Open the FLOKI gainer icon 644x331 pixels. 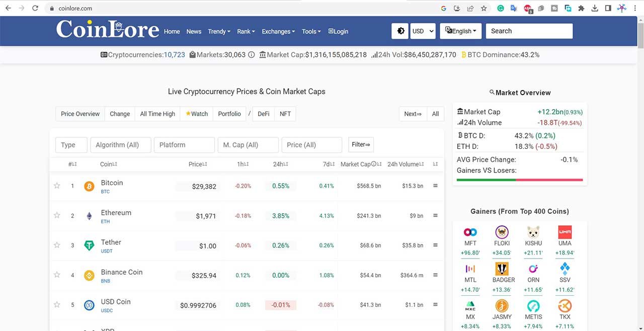(x=502, y=232)
